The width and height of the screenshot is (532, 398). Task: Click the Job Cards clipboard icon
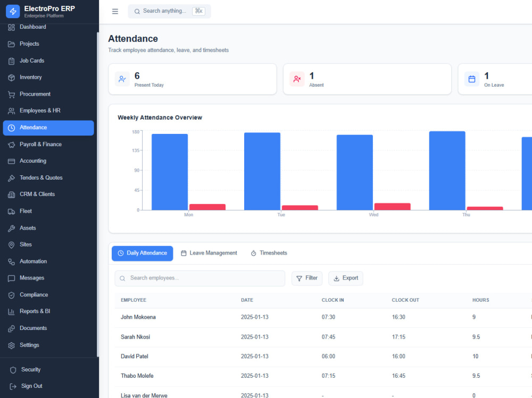tap(11, 61)
